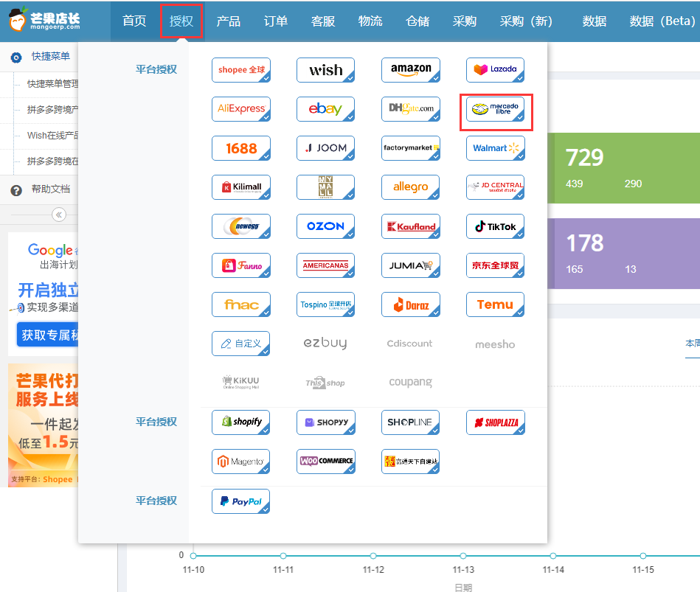
Task: Click the 11-13 data point on chart
Action: point(463,556)
